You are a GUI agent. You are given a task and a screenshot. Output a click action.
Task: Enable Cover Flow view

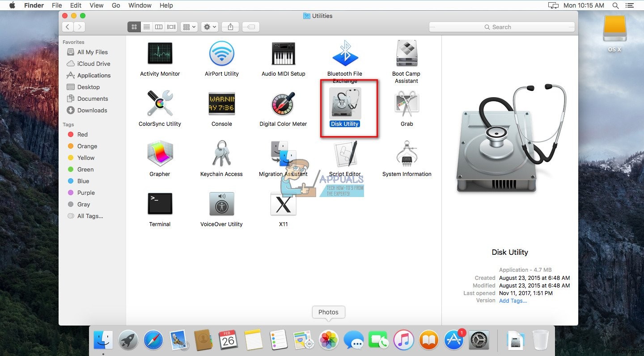pyautogui.click(x=171, y=26)
